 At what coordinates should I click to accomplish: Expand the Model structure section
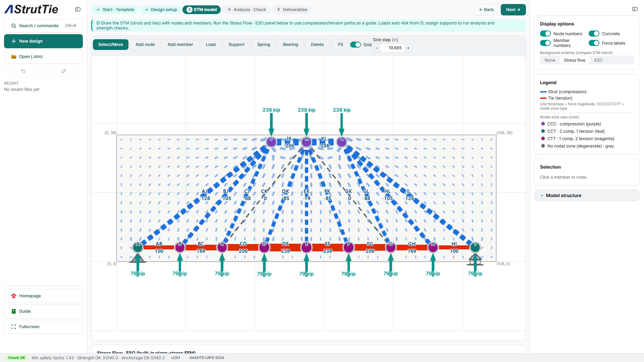click(587, 195)
